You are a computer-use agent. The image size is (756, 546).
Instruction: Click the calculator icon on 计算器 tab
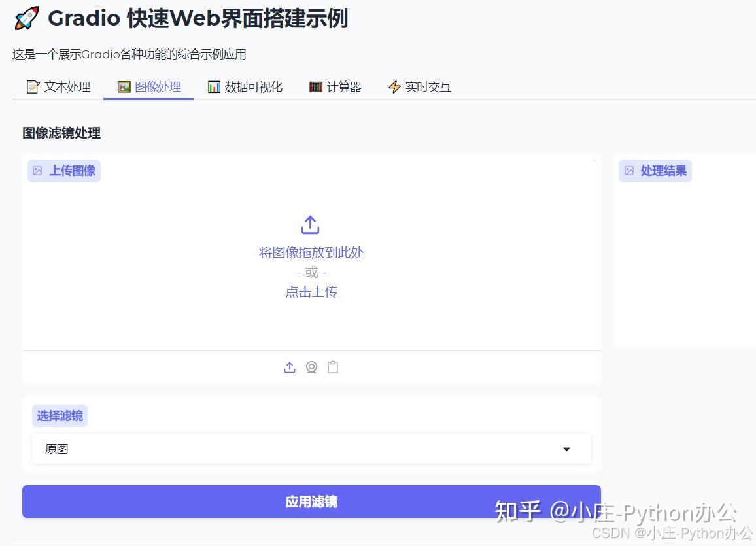316,86
